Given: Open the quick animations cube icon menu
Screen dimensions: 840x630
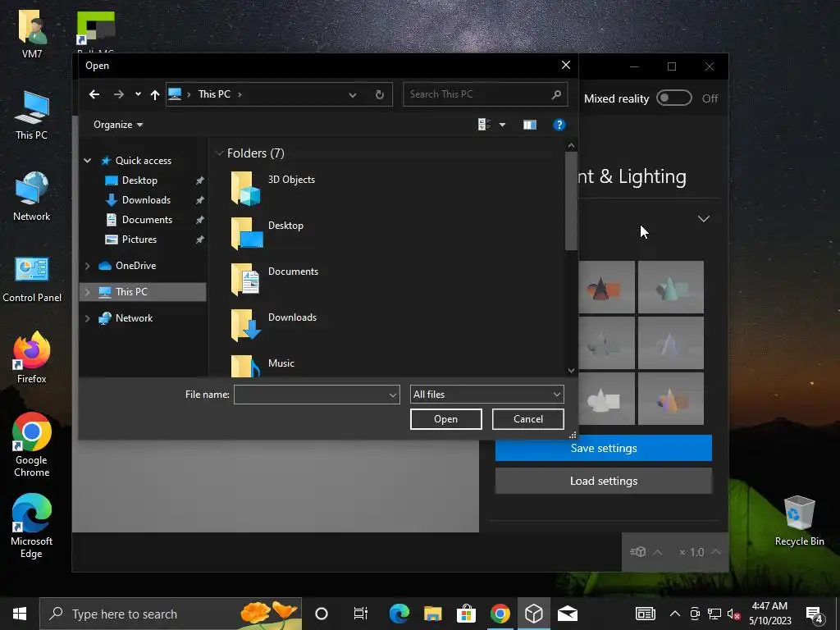Looking at the screenshot, I should 646,552.
